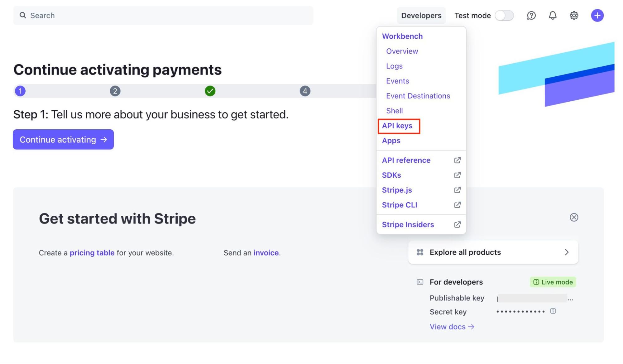This screenshot has height=364, width=623.
Task: Select step 2 in progress bar
Action: (x=115, y=91)
